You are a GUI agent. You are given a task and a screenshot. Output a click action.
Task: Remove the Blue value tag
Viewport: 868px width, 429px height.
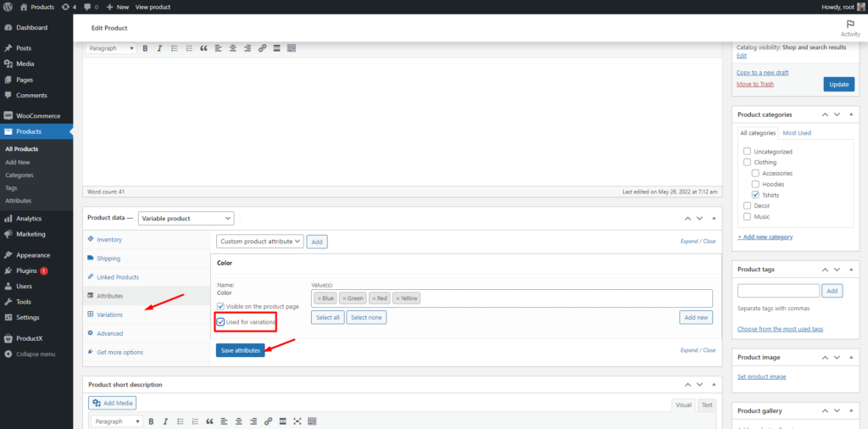point(319,298)
